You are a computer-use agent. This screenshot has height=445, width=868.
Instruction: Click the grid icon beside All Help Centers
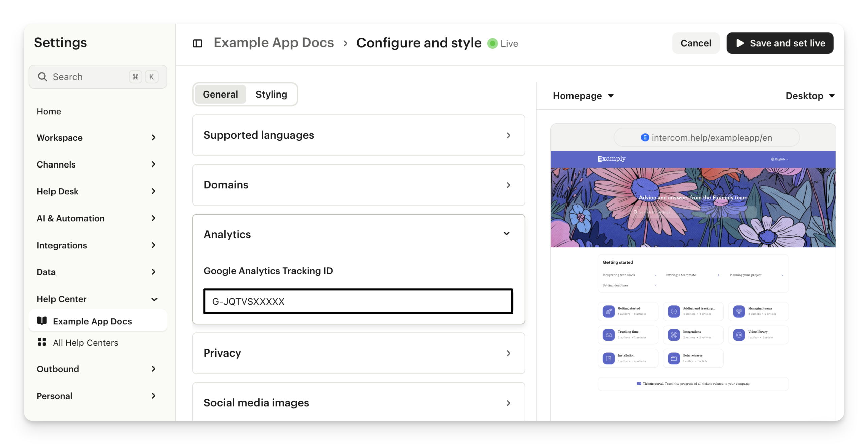point(42,342)
